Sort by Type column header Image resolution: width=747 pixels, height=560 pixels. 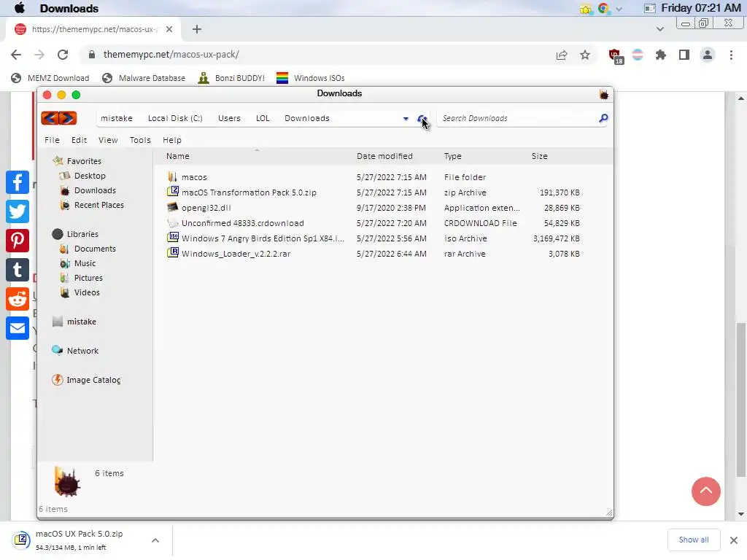tap(452, 156)
